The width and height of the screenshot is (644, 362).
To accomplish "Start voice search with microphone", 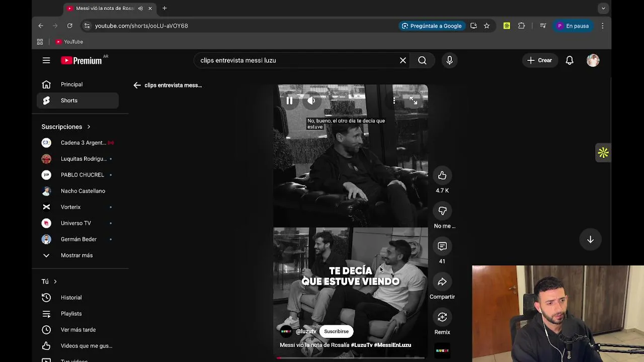I will click(x=449, y=60).
